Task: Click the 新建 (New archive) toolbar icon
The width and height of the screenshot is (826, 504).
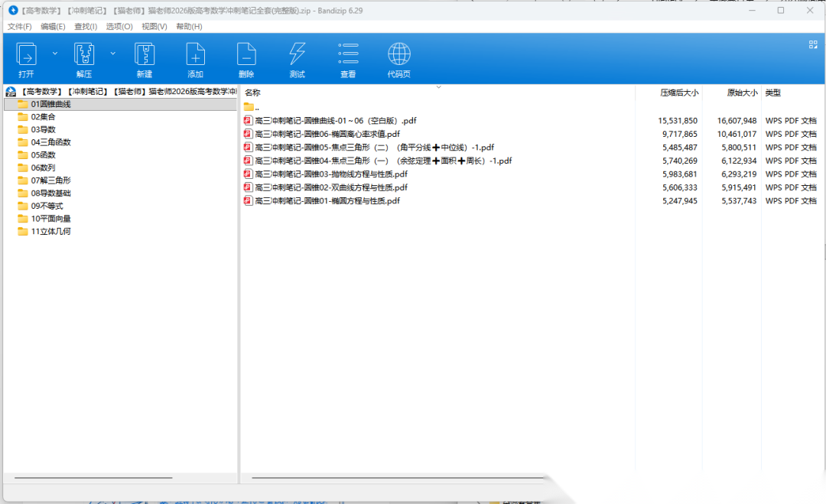Action: pyautogui.click(x=145, y=54)
